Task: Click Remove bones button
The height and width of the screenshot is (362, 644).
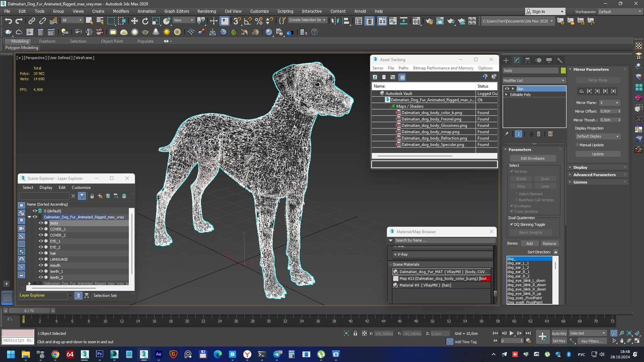Action: point(549,244)
